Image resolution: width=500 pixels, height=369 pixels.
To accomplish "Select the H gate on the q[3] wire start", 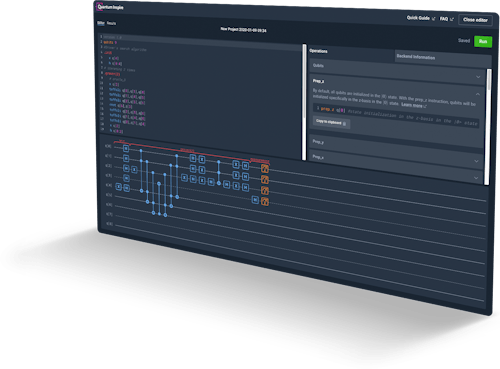I will tap(126, 178).
